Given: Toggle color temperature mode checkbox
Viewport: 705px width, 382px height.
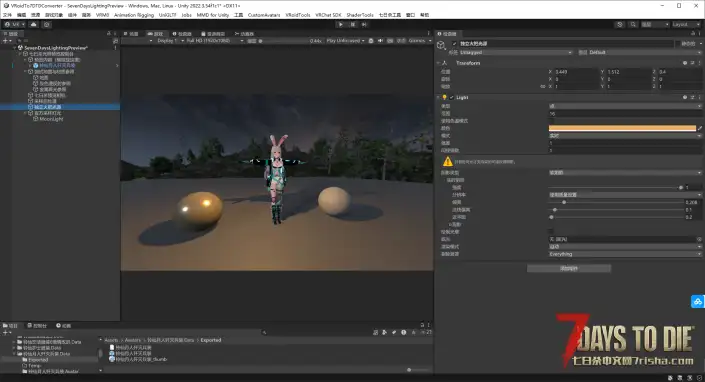Looking at the screenshot, I should click(552, 121).
